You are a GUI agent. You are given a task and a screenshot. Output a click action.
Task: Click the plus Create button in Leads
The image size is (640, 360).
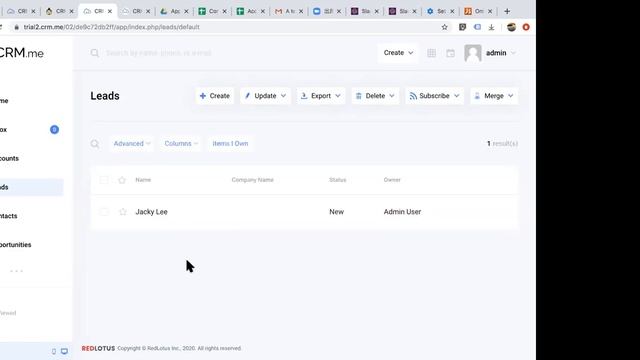pos(215,96)
